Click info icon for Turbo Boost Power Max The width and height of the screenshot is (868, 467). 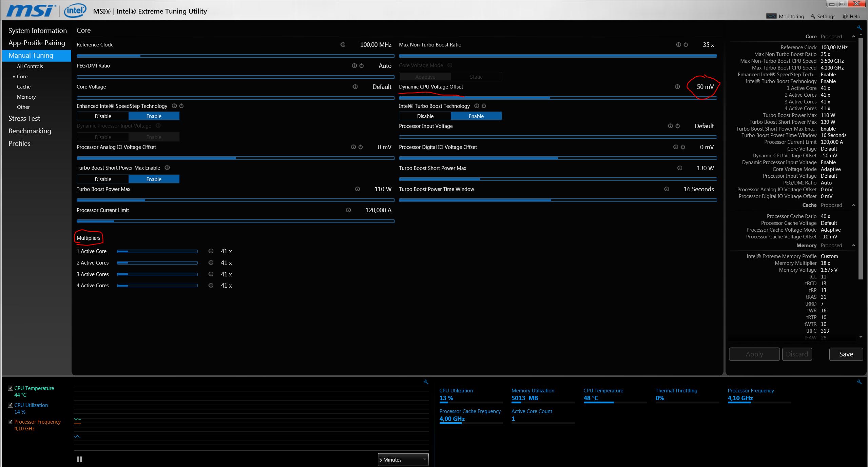click(x=357, y=189)
